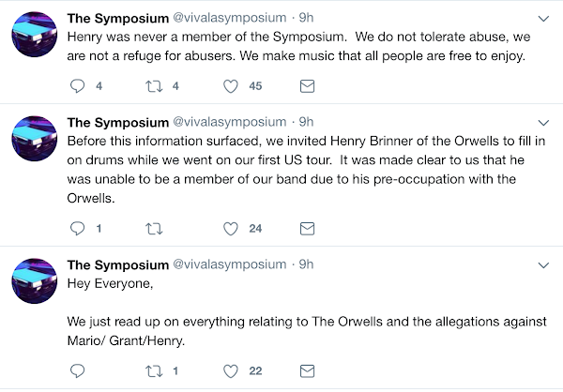Open the 9h timestamp of third tweet
The image size is (563, 392).
[305, 264]
